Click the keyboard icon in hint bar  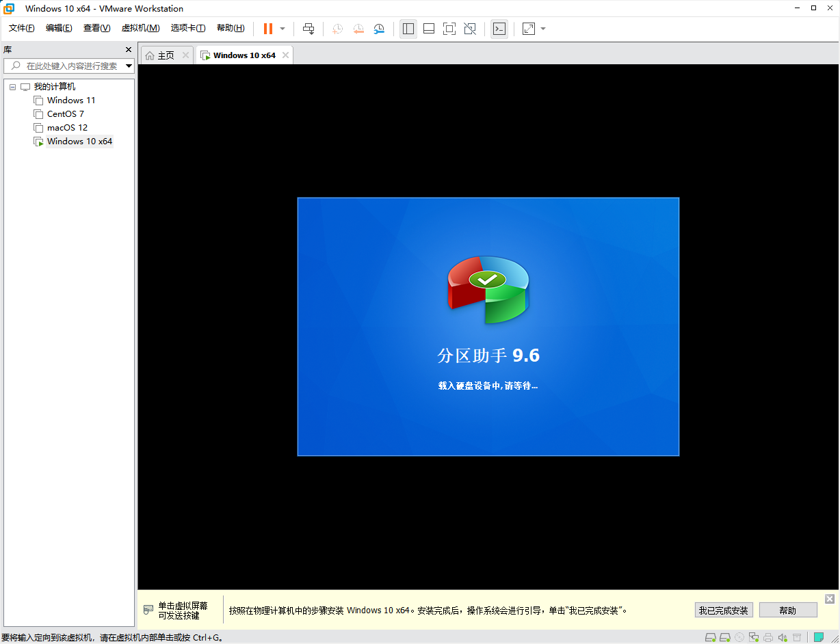click(x=148, y=610)
